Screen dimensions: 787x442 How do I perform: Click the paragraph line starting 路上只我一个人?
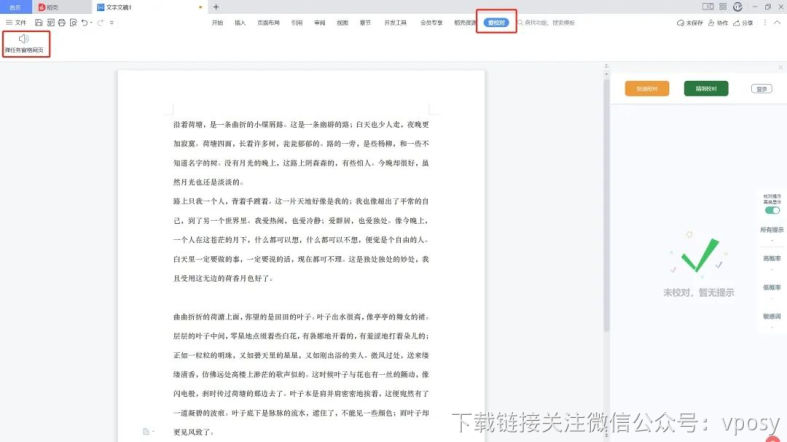coord(301,201)
